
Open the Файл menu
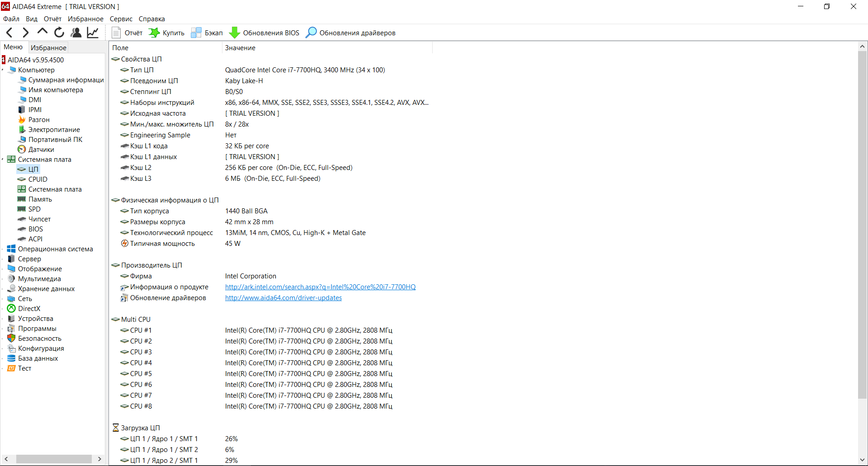coord(11,19)
